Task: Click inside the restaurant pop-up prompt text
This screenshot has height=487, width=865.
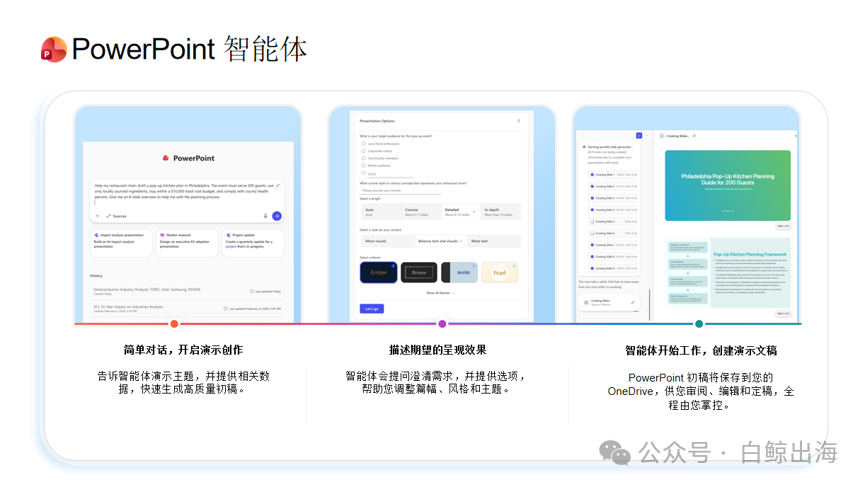Action: point(184,191)
